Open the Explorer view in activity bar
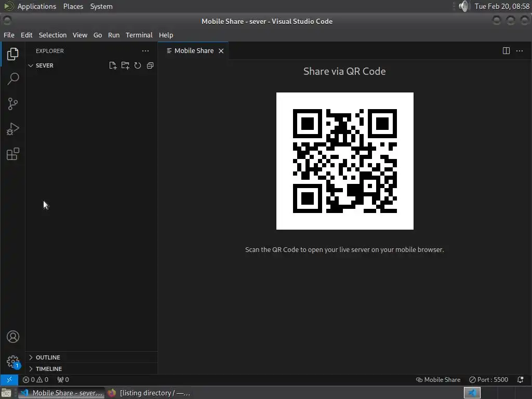This screenshot has height=399, width=532. (x=12, y=54)
